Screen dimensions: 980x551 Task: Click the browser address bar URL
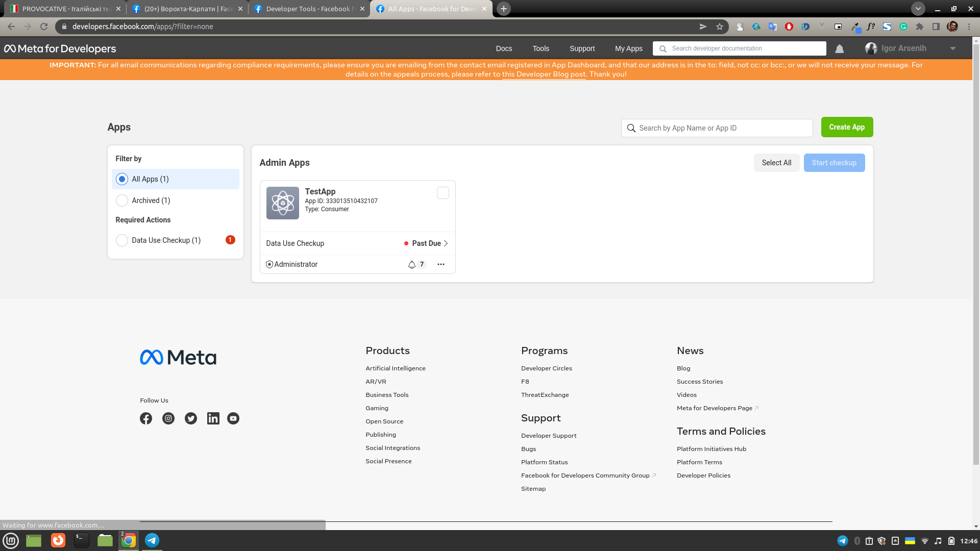point(143,27)
